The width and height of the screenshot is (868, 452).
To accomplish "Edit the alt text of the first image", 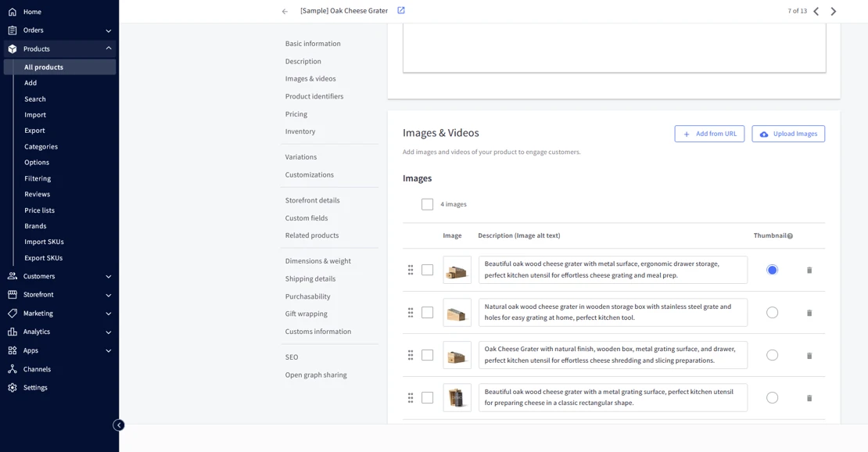I will click(613, 269).
